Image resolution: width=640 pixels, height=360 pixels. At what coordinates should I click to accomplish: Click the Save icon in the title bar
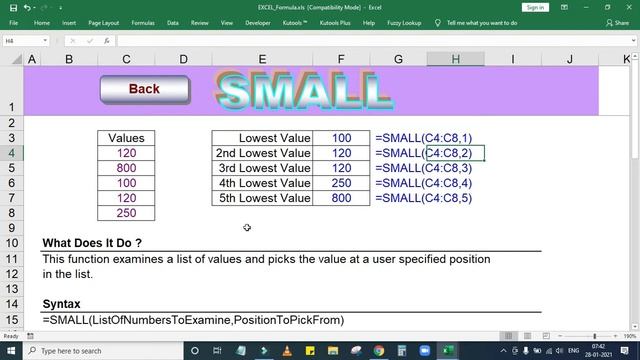[x=13, y=8]
